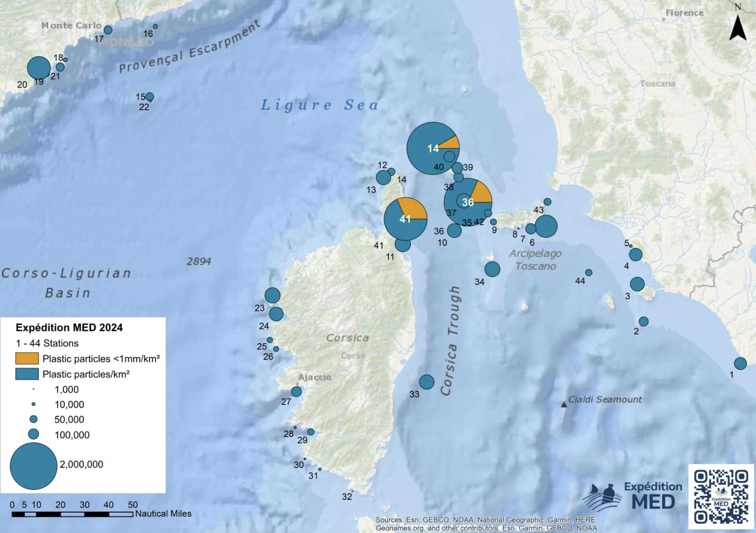Click the station 23 circle marker
The image size is (756, 533).
click(272, 296)
